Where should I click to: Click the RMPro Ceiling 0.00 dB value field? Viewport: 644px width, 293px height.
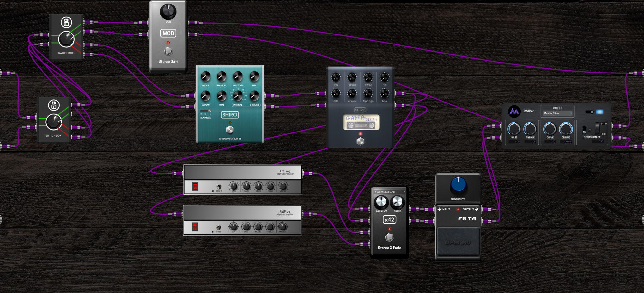pyautogui.click(x=566, y=142)
